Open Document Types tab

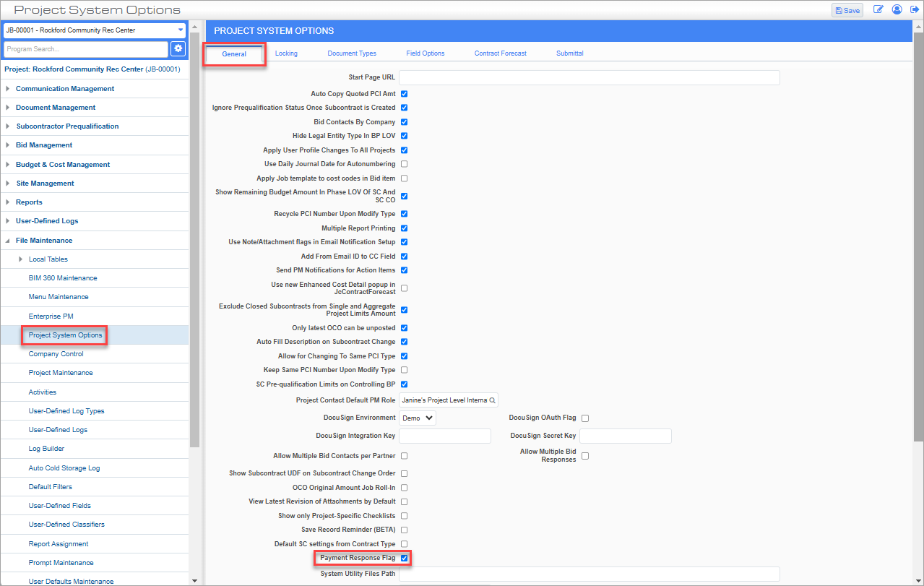[352, 53]
